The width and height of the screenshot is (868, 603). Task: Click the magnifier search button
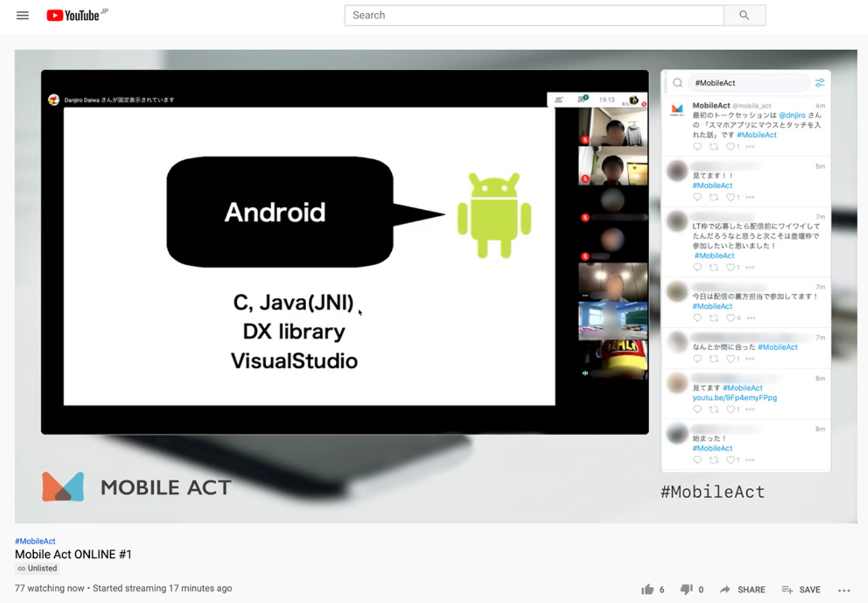(x=744, y=16)
